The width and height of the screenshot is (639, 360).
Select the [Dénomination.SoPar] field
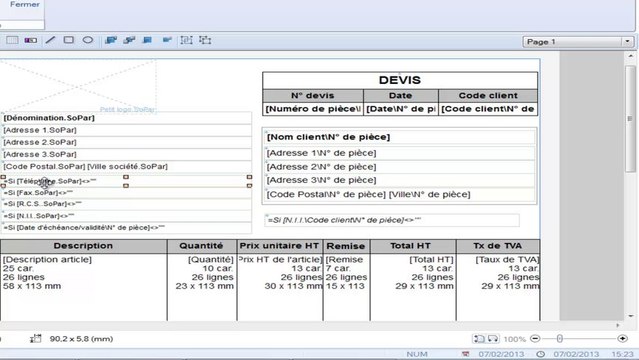pos(127,118)
